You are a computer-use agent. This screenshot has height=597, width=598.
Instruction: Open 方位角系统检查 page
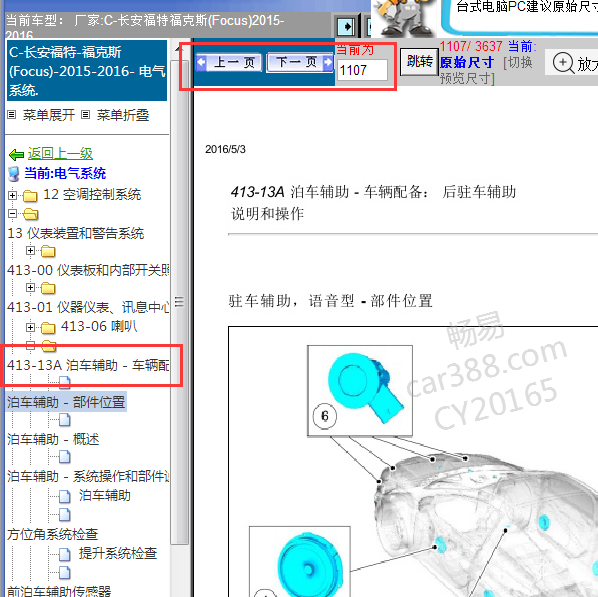point(52,534)
